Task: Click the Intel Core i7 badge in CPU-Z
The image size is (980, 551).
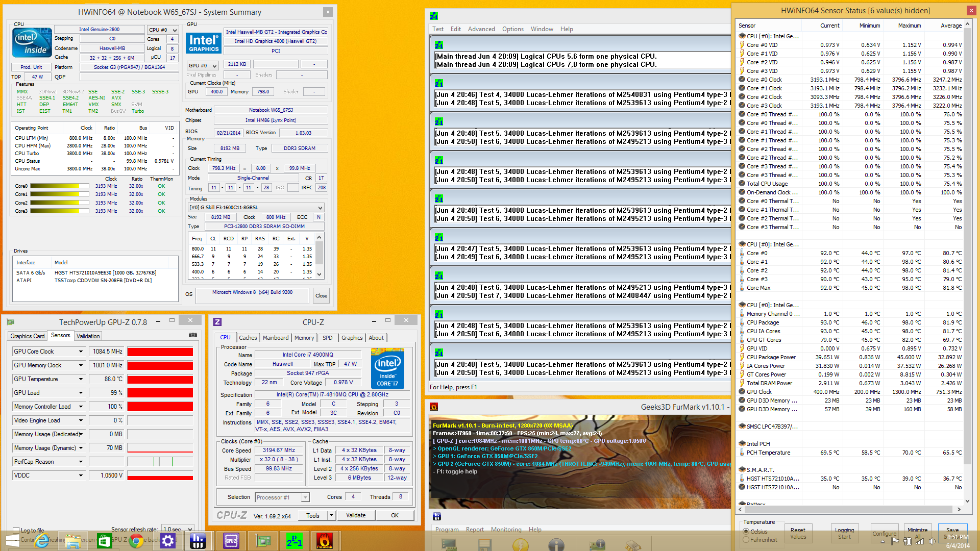Action: 387,369
